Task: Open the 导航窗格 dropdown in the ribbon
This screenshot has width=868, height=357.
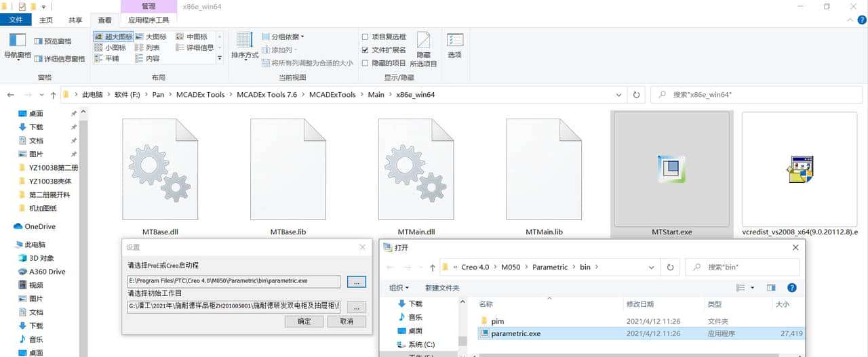Action: pos(18,46)
